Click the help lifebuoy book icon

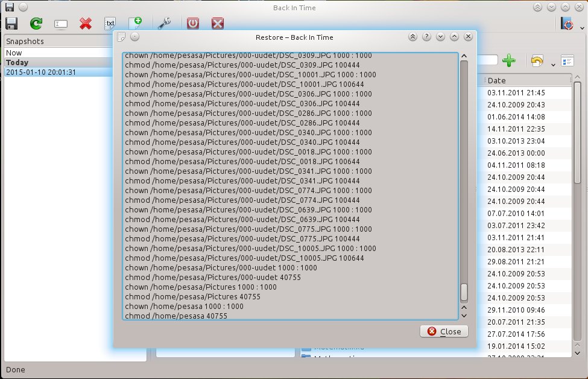pyautogui.click(x=567, y=24)
